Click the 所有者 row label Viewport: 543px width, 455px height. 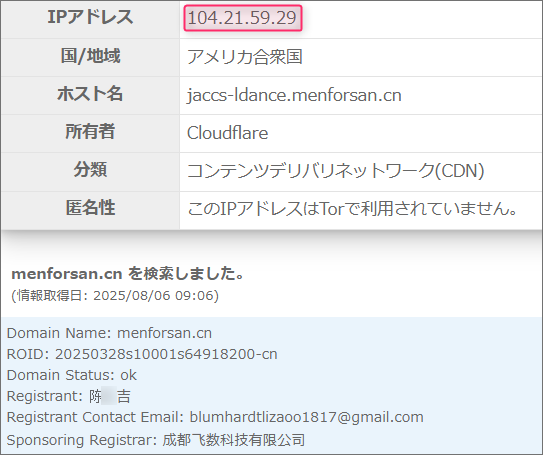[x=90, y=132]
